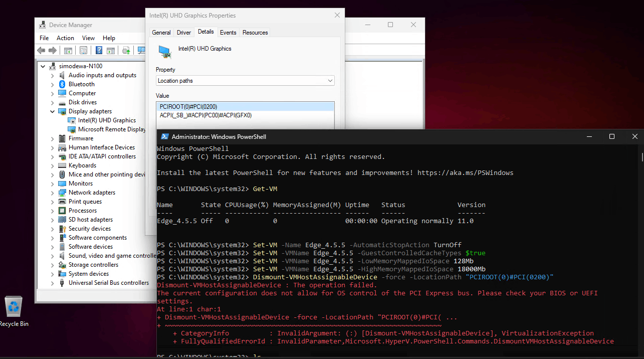Select the Details tab
This screenshot has height=359, width=644.
pos(206,32)
